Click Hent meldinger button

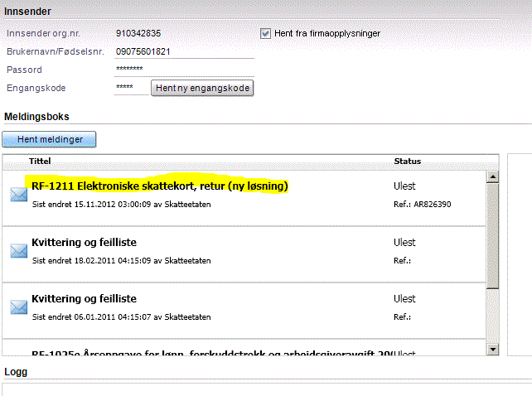(x=49, y=139)
